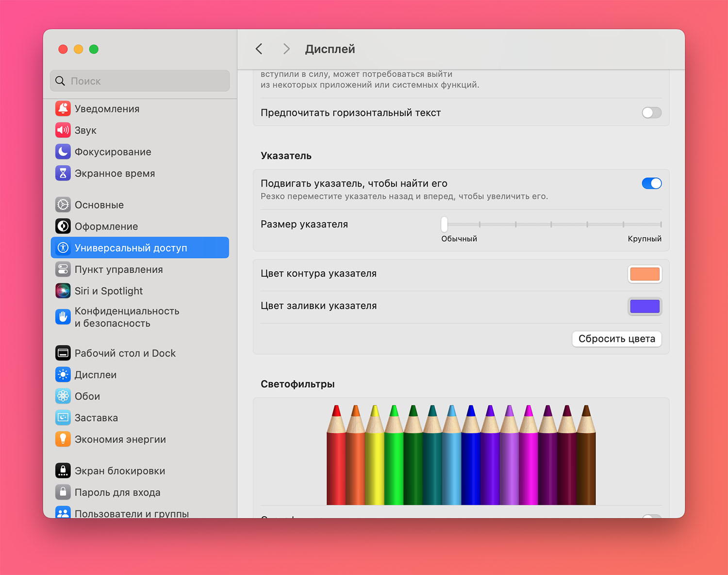Screen dimensions: 728x575
Task: Disable shake pointer to locate toggle
Action: point(651,183)
